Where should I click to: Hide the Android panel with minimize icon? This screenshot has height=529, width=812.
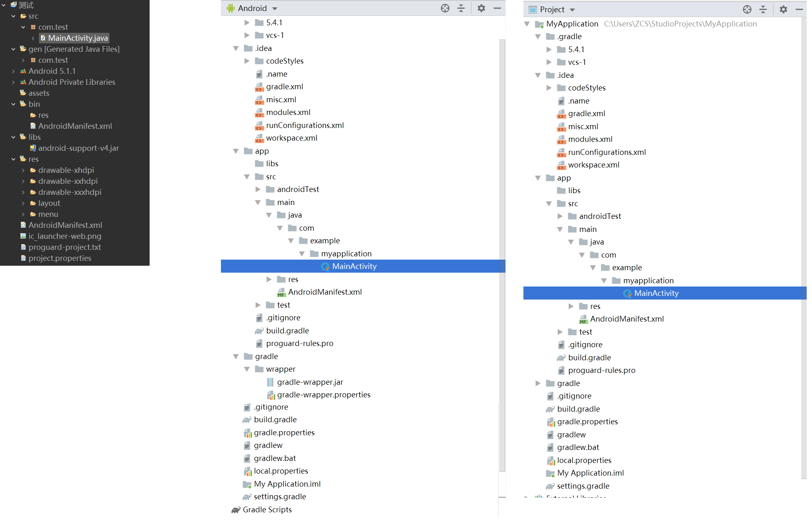click(x=497, y=8)
